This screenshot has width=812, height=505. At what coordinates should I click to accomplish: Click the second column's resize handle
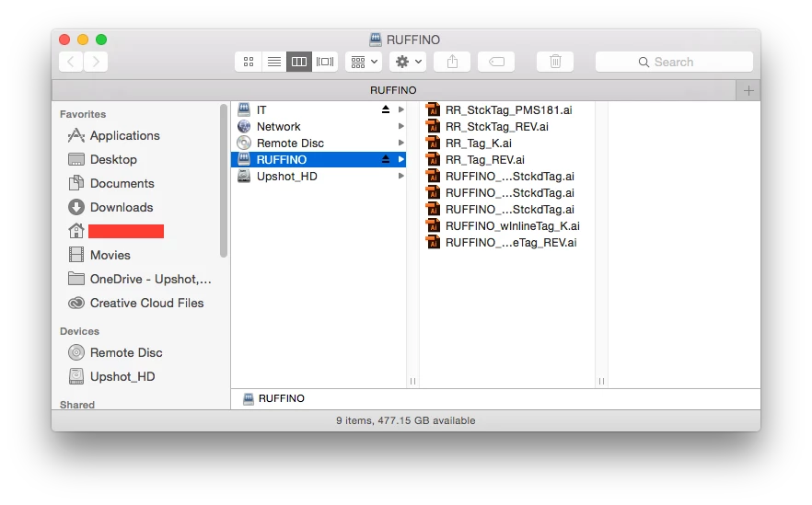(x=601, y=381)
